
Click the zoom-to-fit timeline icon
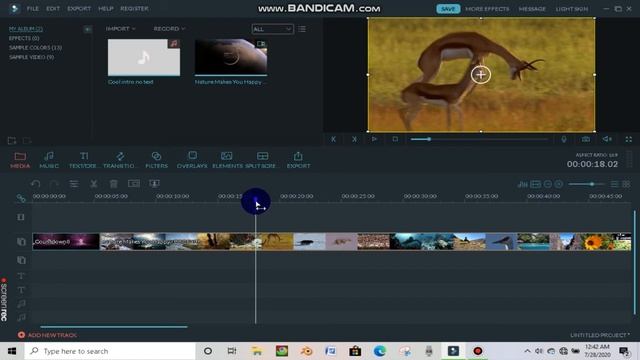point(536,184)
